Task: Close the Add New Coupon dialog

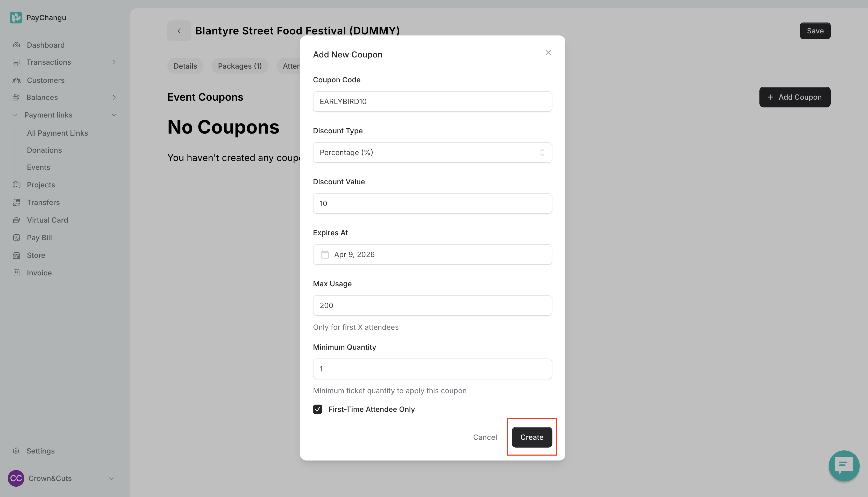Action: (x=548, y=53)
